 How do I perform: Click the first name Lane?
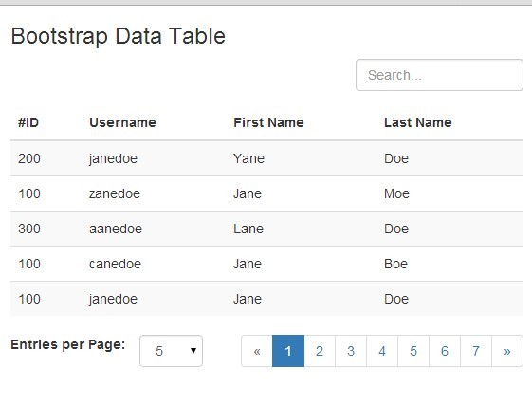[x=248, y=229]
